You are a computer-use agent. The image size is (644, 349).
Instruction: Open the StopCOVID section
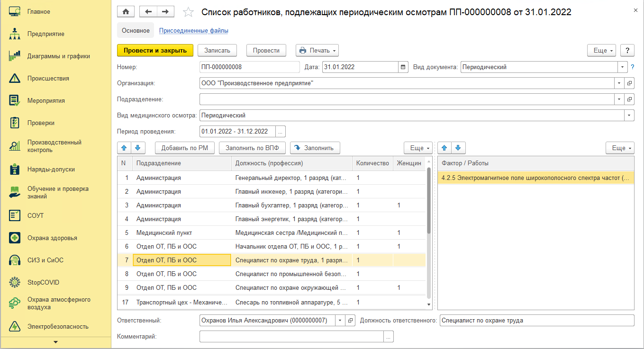tap(43, 282)
